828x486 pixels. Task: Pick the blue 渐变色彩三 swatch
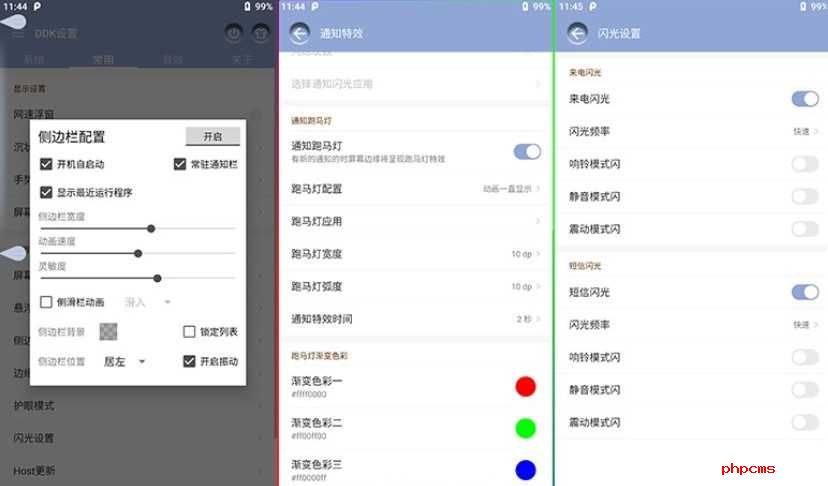pos(525,470)
